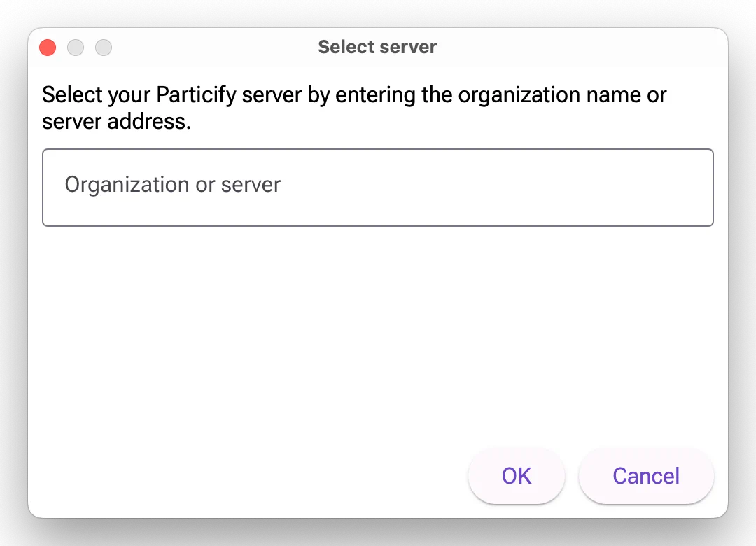Viewport: 756px width, 546px height.
Task: Click the Organization or server input field
Action: click(377, 187)
